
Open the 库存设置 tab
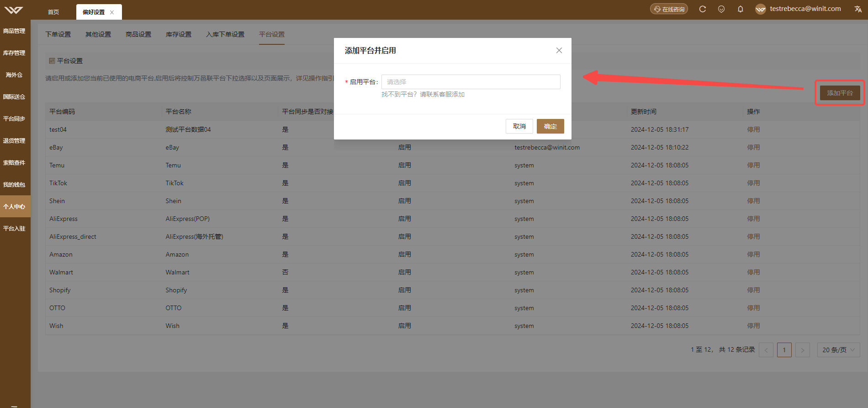click(x=179, y=34)
